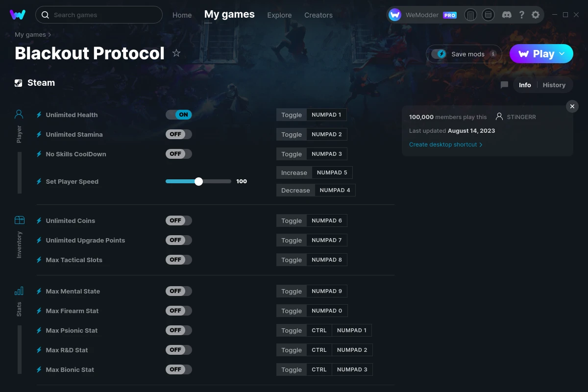Click the WeMod logo icon
588x392 pixels.
pos(18,15)
